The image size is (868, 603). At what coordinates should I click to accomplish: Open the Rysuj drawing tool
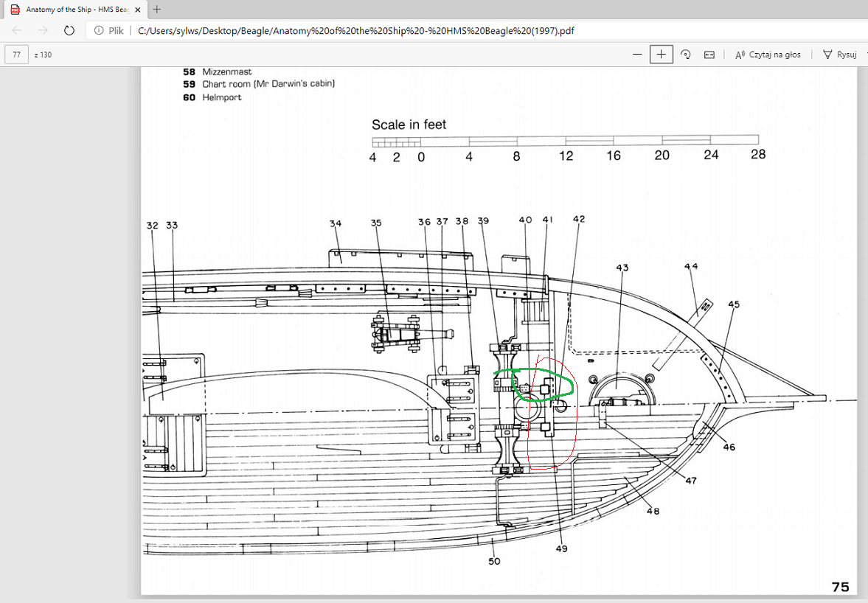840,55
